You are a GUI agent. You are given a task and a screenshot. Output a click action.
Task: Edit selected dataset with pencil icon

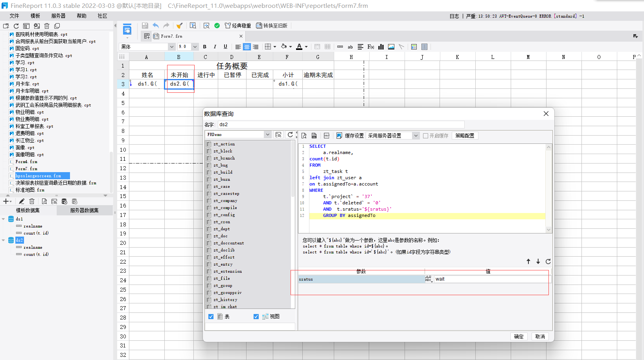[22, 201]
